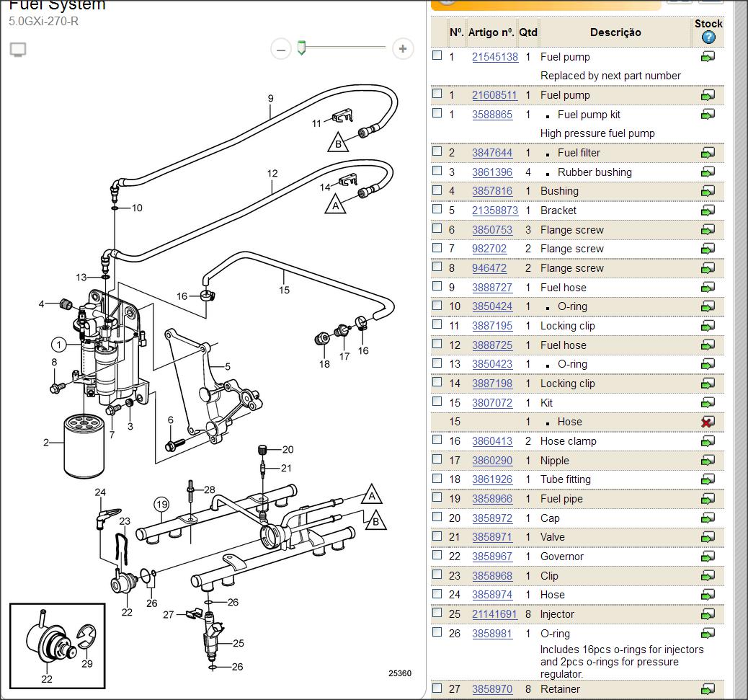Click callout number 1 in the diagram

coord(58,345)
